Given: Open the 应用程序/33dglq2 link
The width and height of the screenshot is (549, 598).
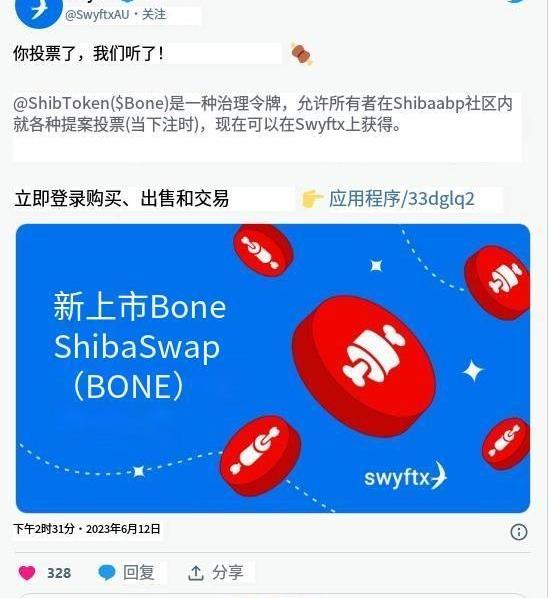Looking at the screenshot, I should [402, 199].
